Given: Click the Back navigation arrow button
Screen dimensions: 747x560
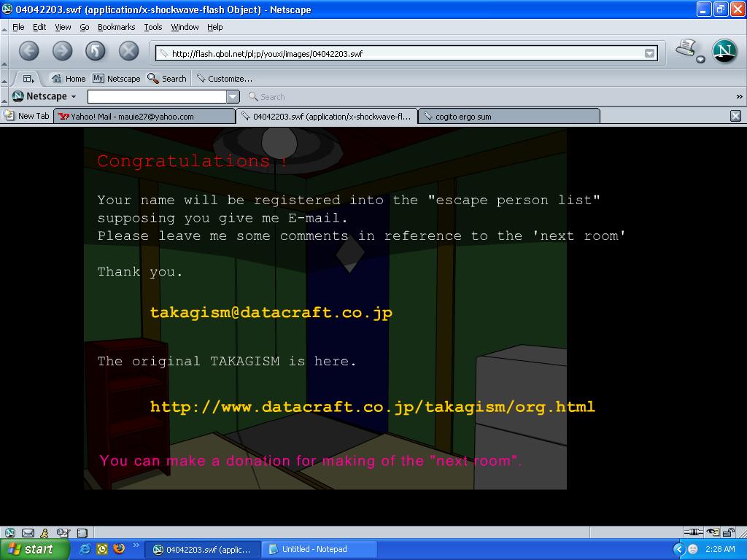Looking at the screenshot, I should 29,51.
